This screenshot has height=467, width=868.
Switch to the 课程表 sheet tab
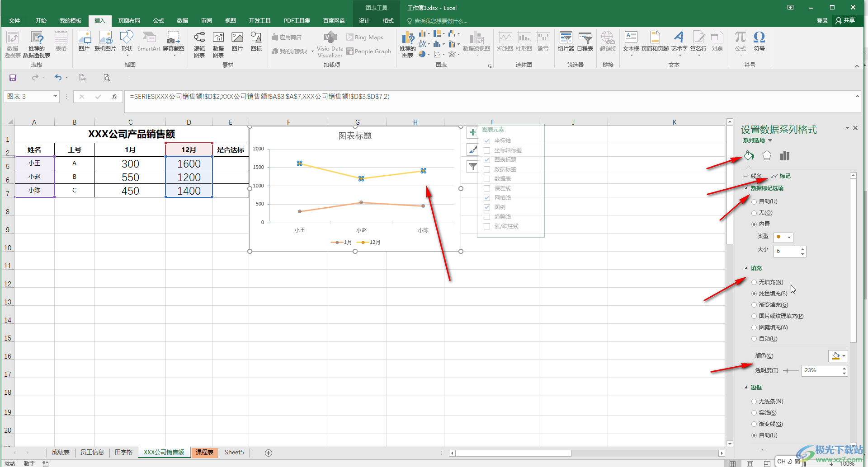pyautogui.click(x=204, y=453)
